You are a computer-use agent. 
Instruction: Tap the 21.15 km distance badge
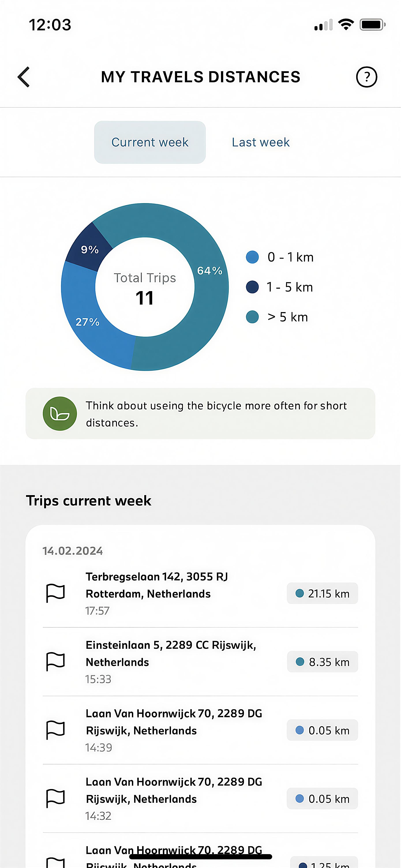[322, 593]
